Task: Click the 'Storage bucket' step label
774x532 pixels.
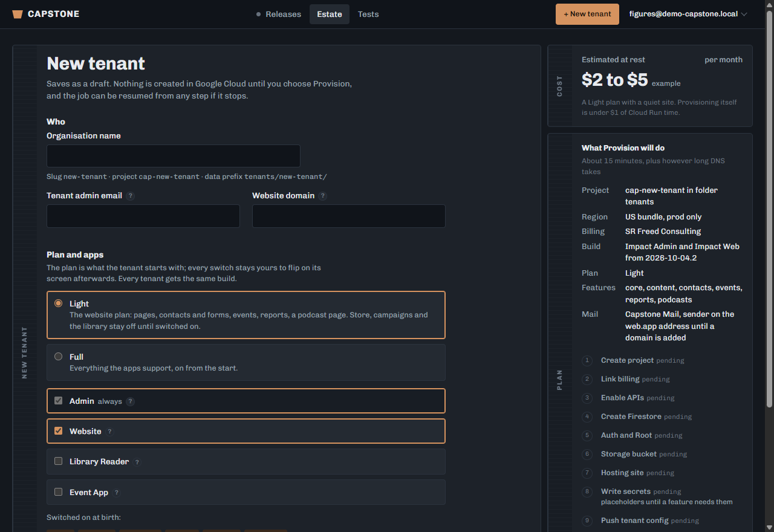Action: pyautogui.click(x=629, y=454)
